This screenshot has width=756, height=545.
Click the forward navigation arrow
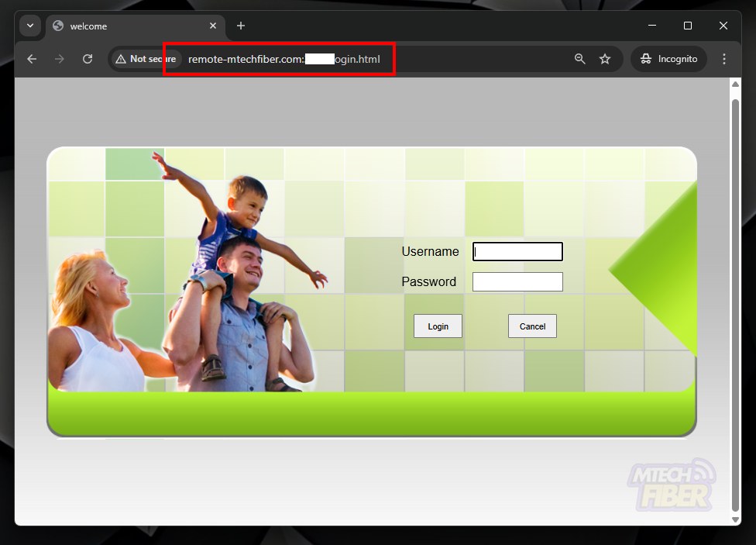click(x=60, y=59)
